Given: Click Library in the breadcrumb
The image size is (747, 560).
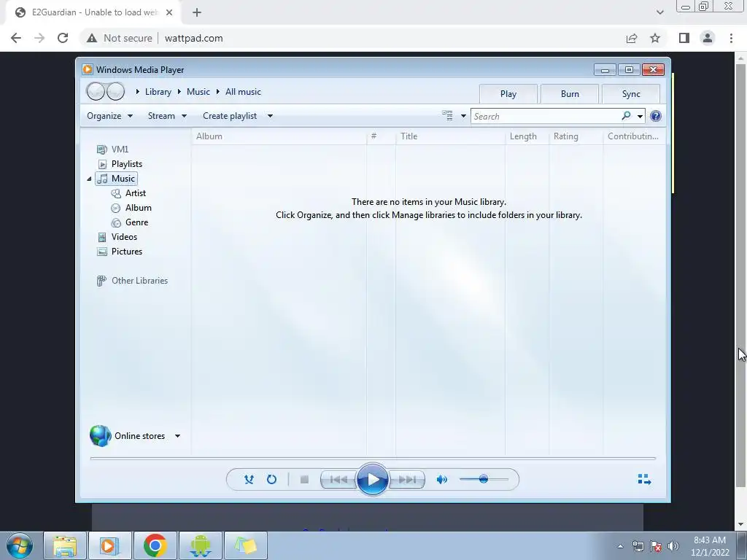Looking at the screenshot, I should [158, 92].
